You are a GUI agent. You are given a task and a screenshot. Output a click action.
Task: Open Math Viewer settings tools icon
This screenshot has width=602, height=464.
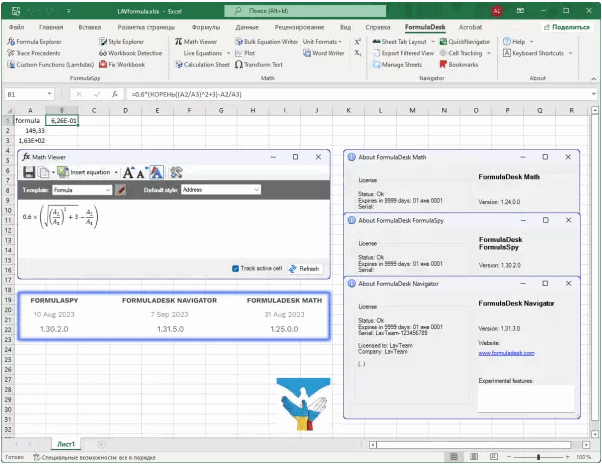[x=176, y=172]
